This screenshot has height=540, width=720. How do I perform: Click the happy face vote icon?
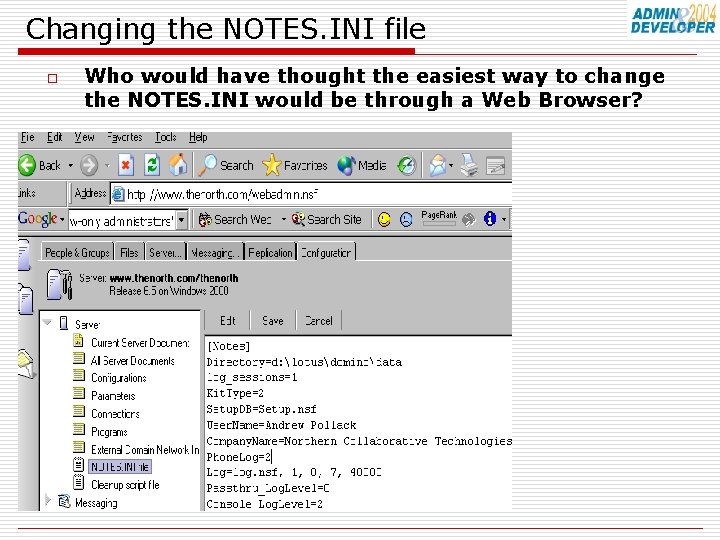click(x=384, y=219)
